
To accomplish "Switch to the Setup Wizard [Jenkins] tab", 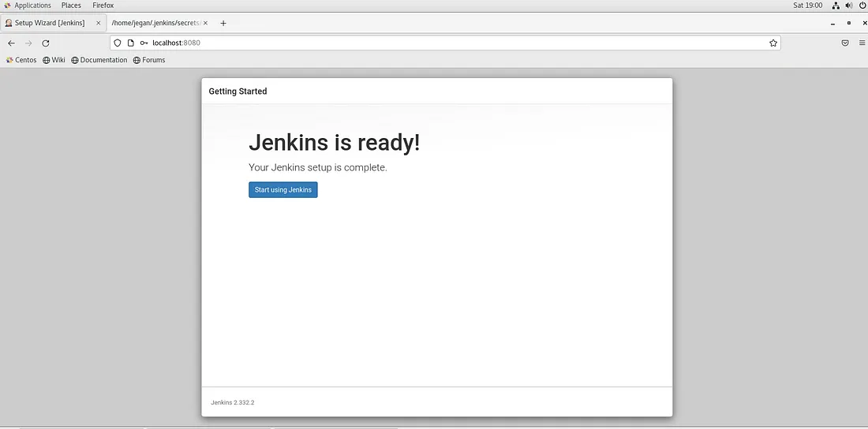I will [x=53, y=23].
